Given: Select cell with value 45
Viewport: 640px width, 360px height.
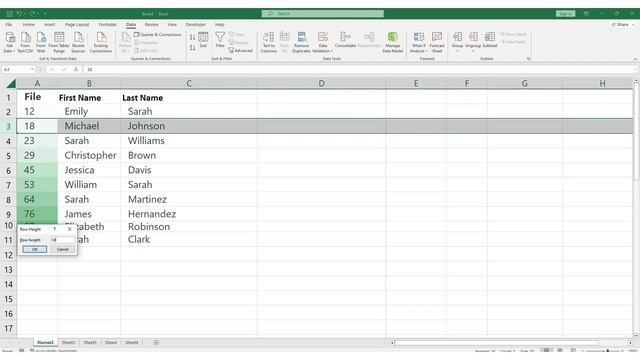Looking at the screenshot, I should point(37,170).
